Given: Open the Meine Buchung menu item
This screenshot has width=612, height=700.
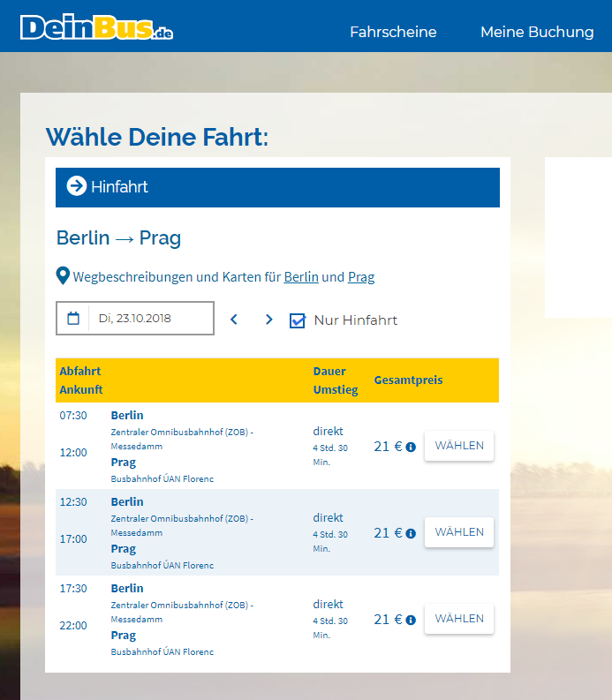Looking at the screenshot, I should [537, 32].
